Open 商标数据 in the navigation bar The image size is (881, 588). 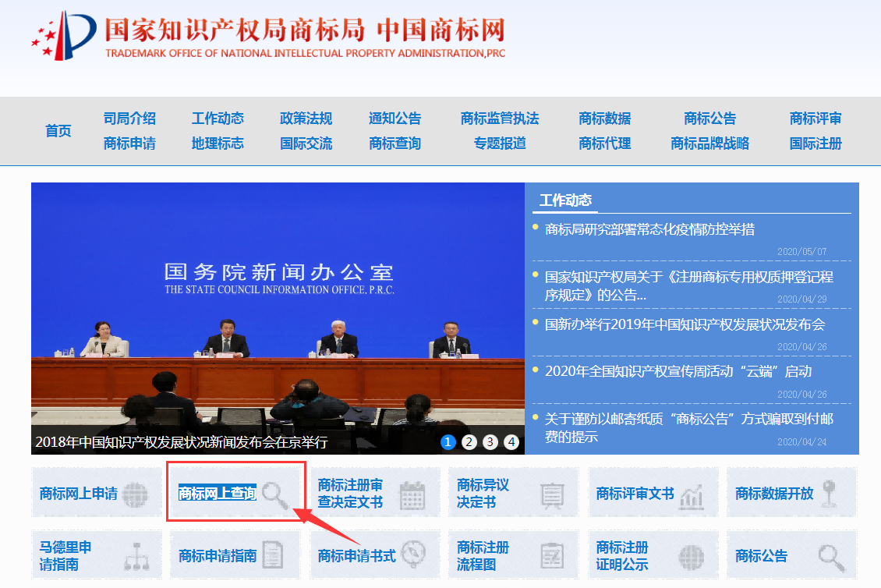[605, 119]
